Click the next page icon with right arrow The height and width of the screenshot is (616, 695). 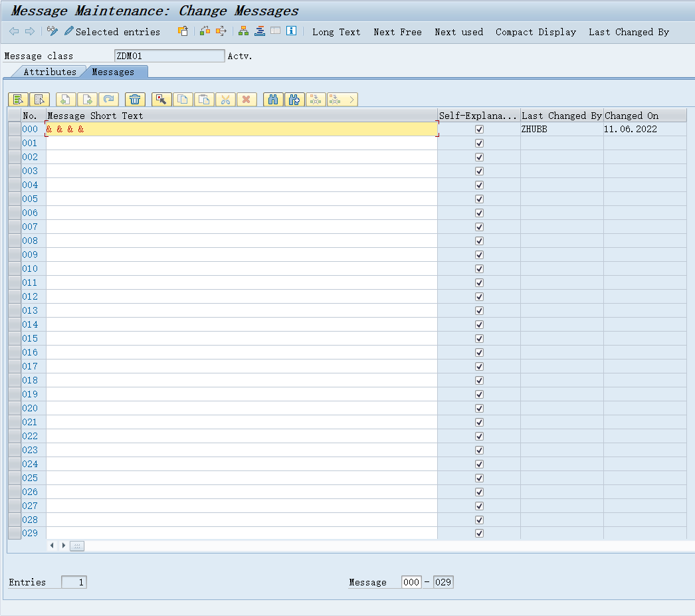[x=87, y=100]
